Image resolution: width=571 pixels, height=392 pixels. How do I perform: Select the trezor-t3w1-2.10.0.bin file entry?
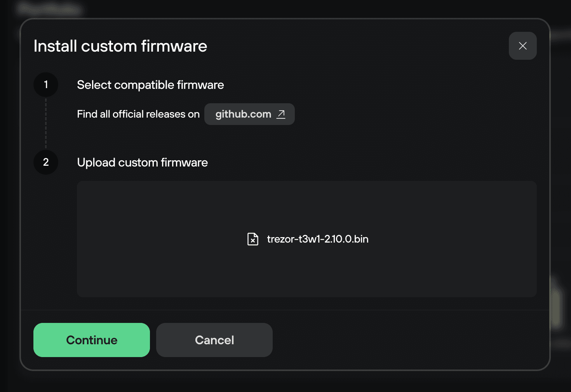pyautogui.click(x=317, y=239)
